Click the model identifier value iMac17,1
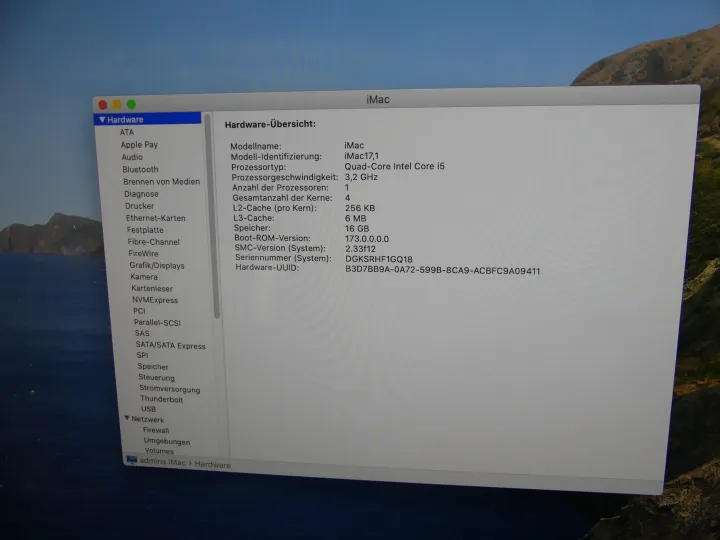This screenshot has height=540, width=720. pos(362,156)
